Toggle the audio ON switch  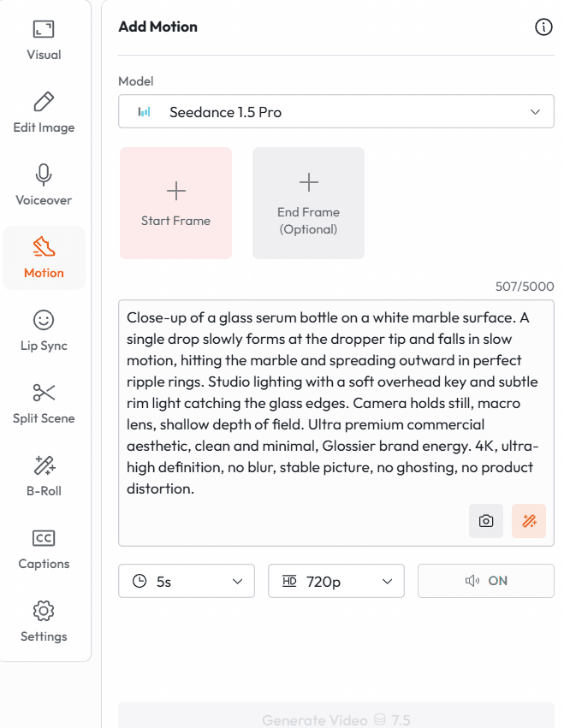tap(486, 581)
